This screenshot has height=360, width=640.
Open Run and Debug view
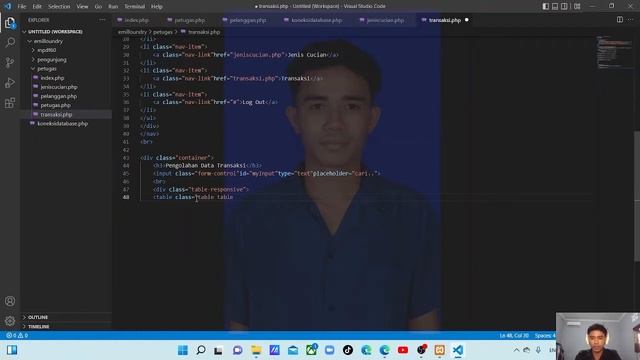point(10,82)
